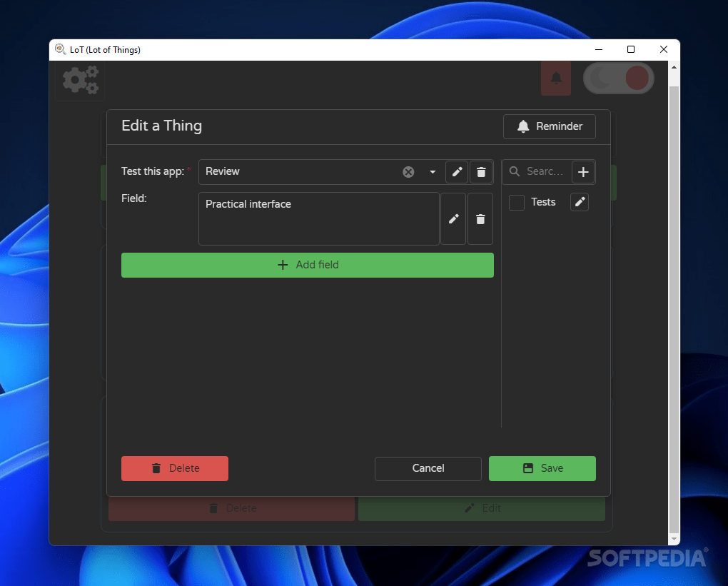
Task: Click the Add field button
Action: (x=308, y=265)
